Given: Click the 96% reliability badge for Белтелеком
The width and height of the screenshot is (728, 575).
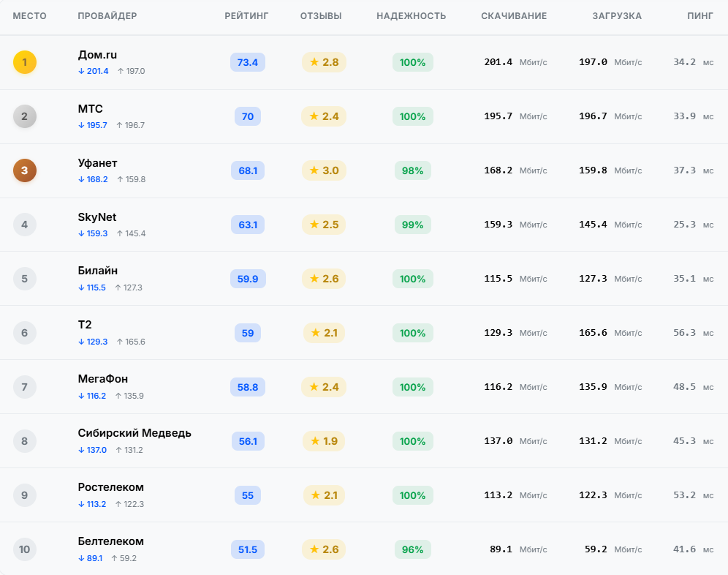Looking at the screenshot, I should [413, 549].
